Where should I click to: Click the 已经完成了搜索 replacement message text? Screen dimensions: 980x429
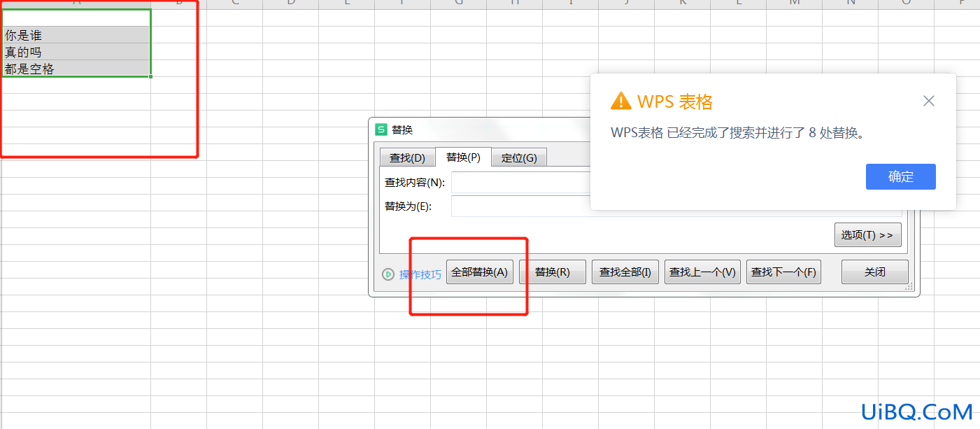[738, 133]
